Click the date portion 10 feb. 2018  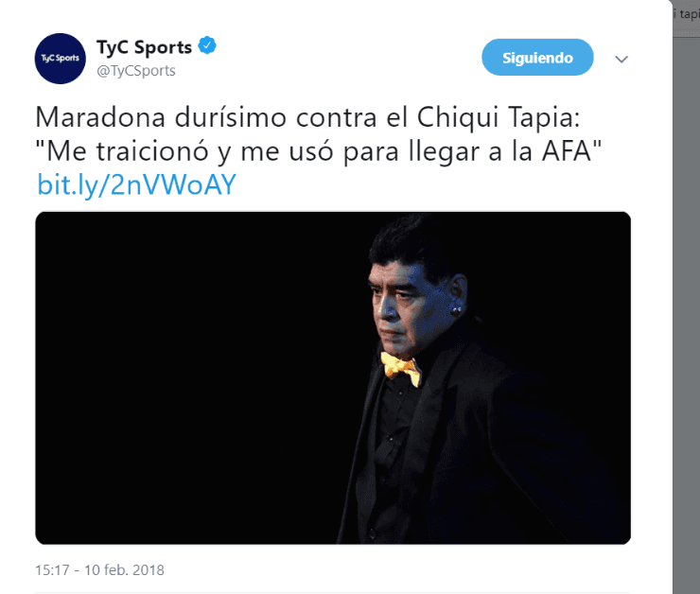coord(124,570)
